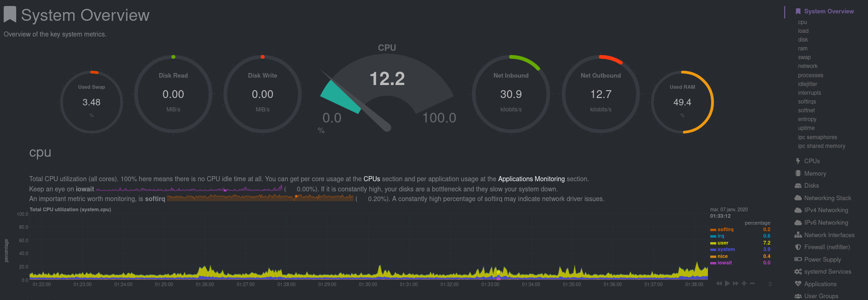The image size is (868, 300).
Task: Click the bookmark icon in the sidebar
Action: [798, 12]
